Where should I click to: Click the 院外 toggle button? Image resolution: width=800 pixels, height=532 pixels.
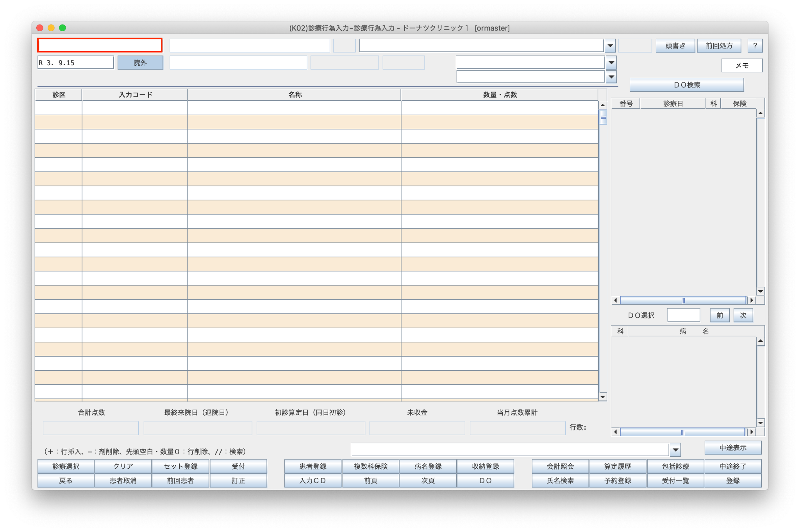(140, 63)
